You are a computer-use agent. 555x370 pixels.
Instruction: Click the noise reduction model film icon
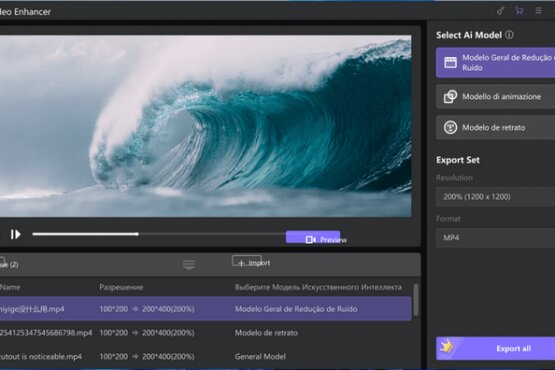click(x=450, y=62)
